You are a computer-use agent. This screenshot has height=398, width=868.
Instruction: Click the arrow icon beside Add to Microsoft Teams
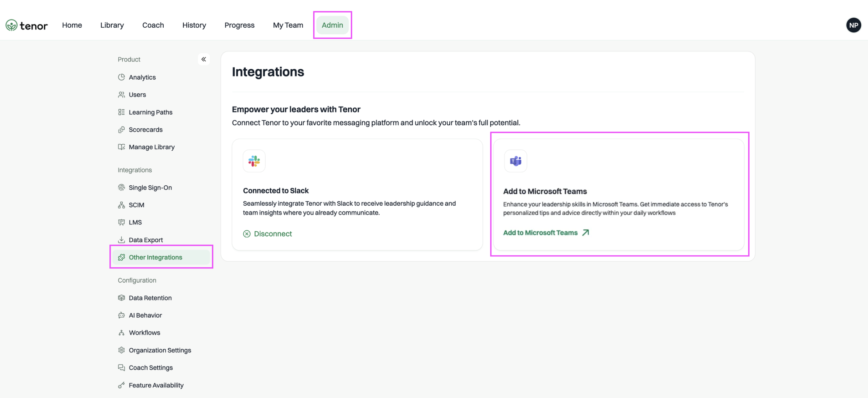[586, 233]
